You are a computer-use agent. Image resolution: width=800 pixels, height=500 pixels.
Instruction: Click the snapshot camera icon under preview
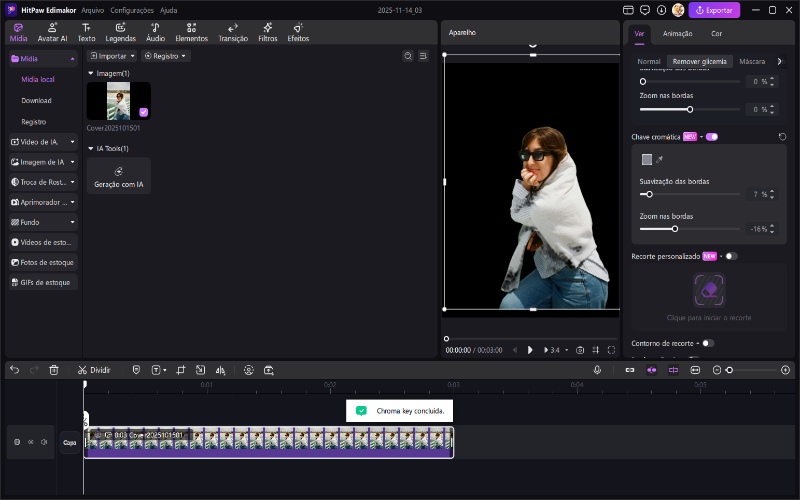click(580, 350)
